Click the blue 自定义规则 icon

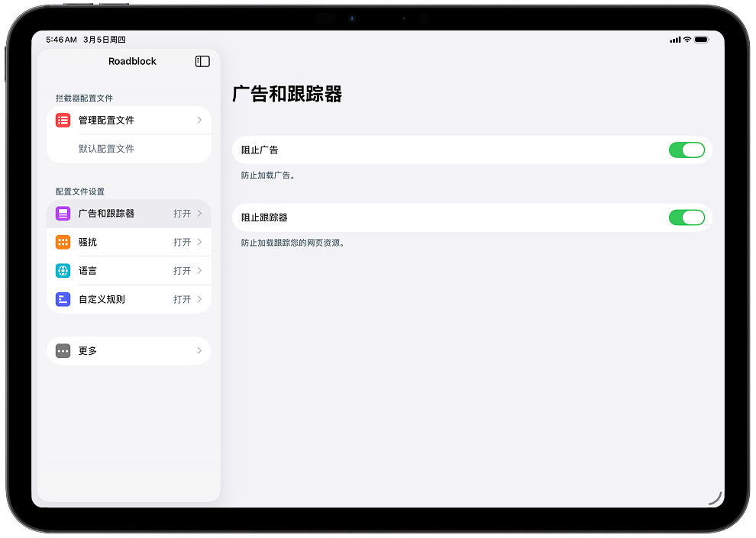[63, 299]
